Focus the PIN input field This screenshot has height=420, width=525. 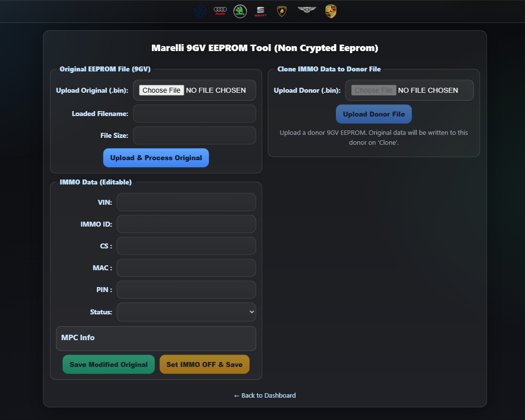pyautogui.click(x=186, y=290)
